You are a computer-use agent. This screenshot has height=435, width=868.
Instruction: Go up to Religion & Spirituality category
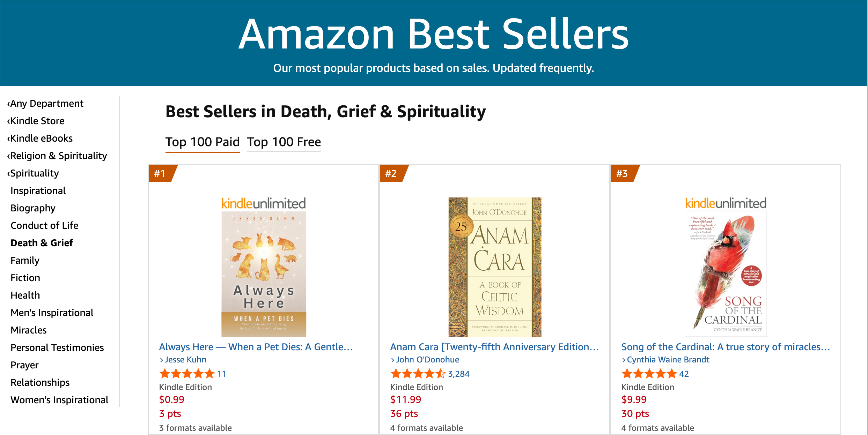click(58, 156)
